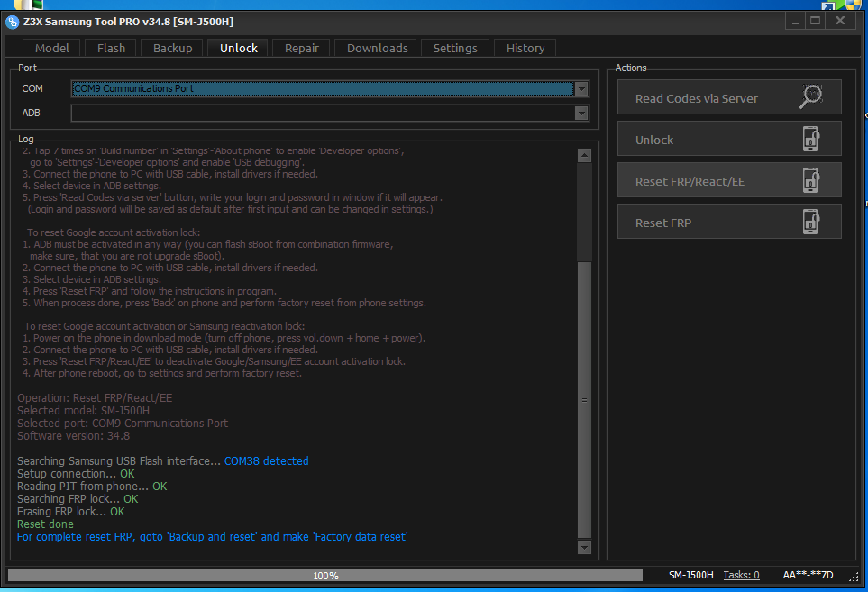
Task: Click the Unlock action button
Action: pos(729,139)
